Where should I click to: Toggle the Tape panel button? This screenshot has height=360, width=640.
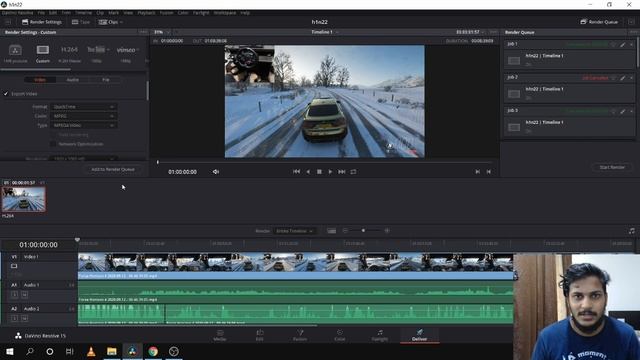tap(80, 22)
